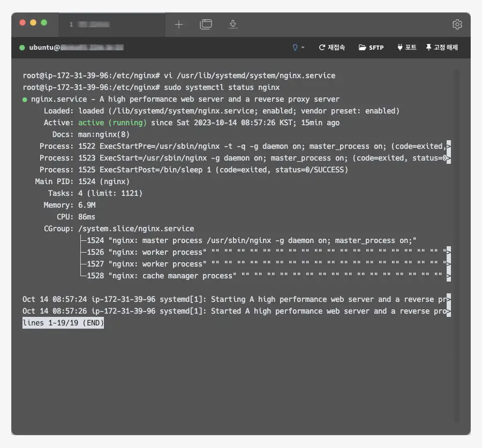Click the blue lightbulb icon
Image resolution: width=482 pixels, height=448 pixels.
(x=295, y=48)
